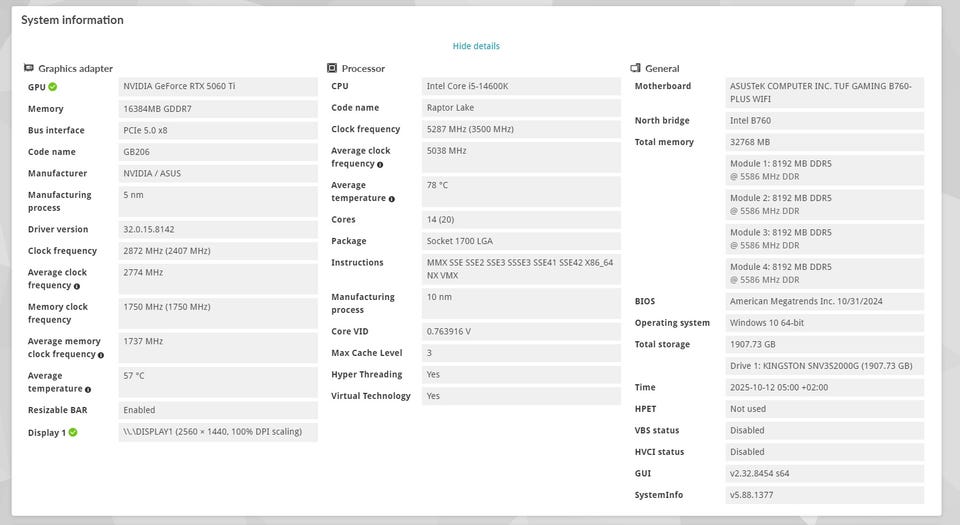Click the Virtual Technology Yes value
The image size is (960, 525).
click(521, 396)
